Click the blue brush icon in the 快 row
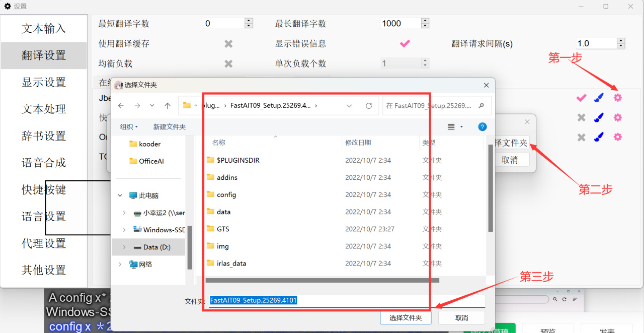 tap(599, 117)
